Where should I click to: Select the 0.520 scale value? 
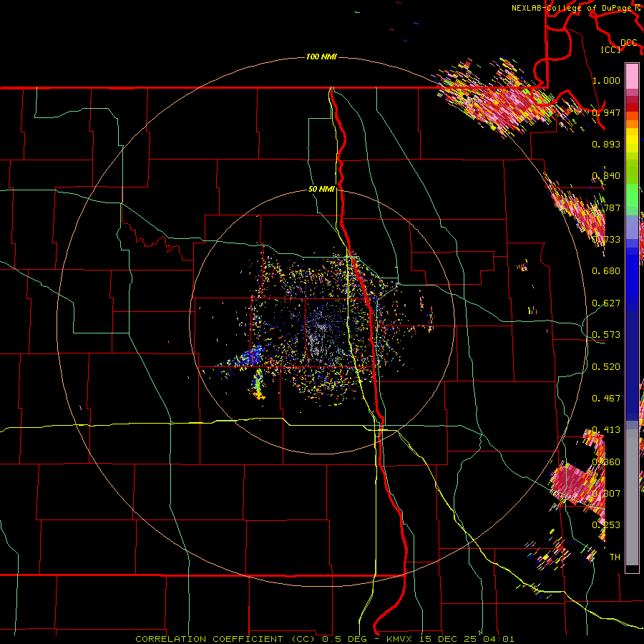tap(606, 367)
